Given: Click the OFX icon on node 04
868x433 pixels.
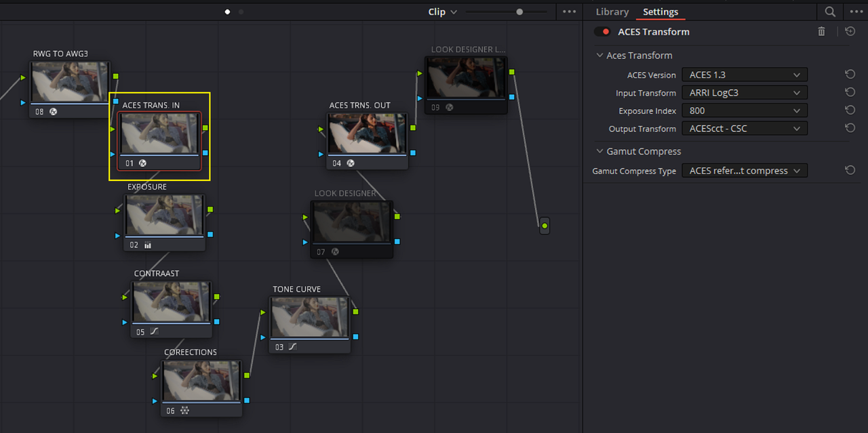Looking at the screenshot, I should pos(351,163).
